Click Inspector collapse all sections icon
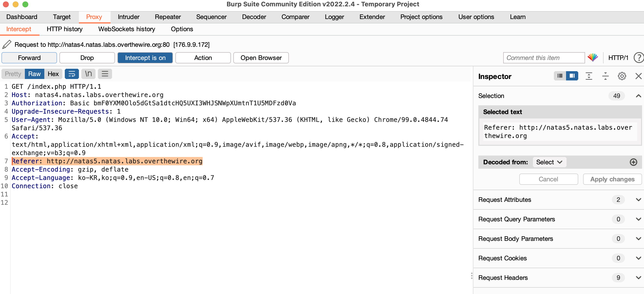The height and width of the screenshot is (294, 644). 605,76
